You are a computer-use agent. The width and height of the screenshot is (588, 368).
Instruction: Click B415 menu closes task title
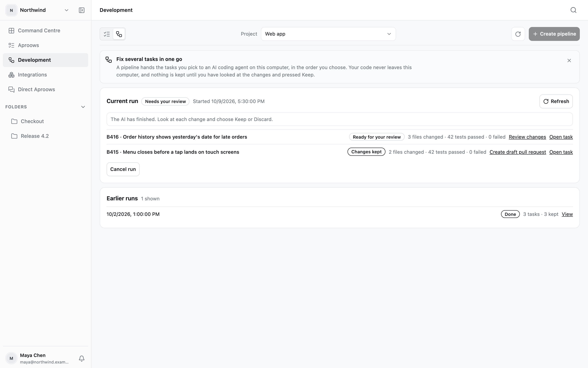pyautogui.click(x=173, y=152)
